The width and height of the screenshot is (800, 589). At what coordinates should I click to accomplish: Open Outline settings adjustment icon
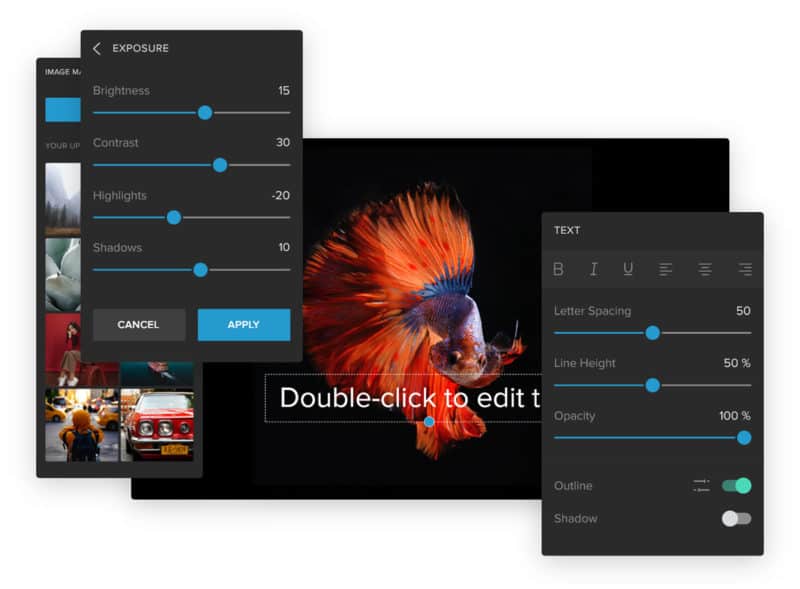701,485
